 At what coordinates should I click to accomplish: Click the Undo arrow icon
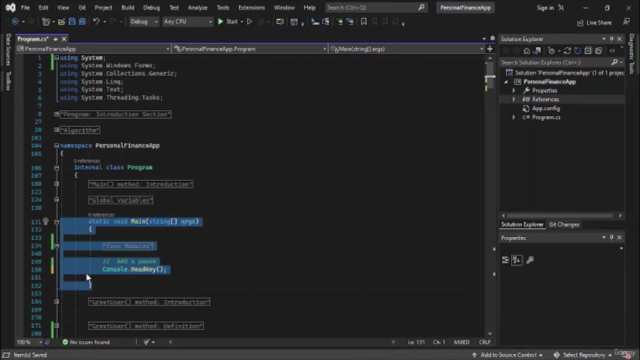(96, 22)
